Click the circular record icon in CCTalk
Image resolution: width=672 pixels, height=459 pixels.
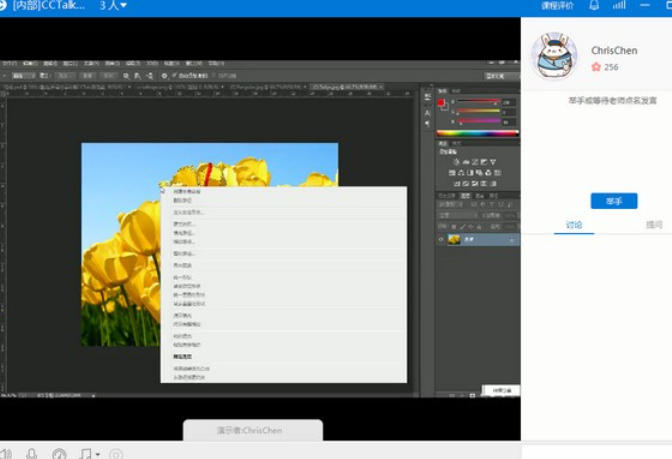point(116,454)
